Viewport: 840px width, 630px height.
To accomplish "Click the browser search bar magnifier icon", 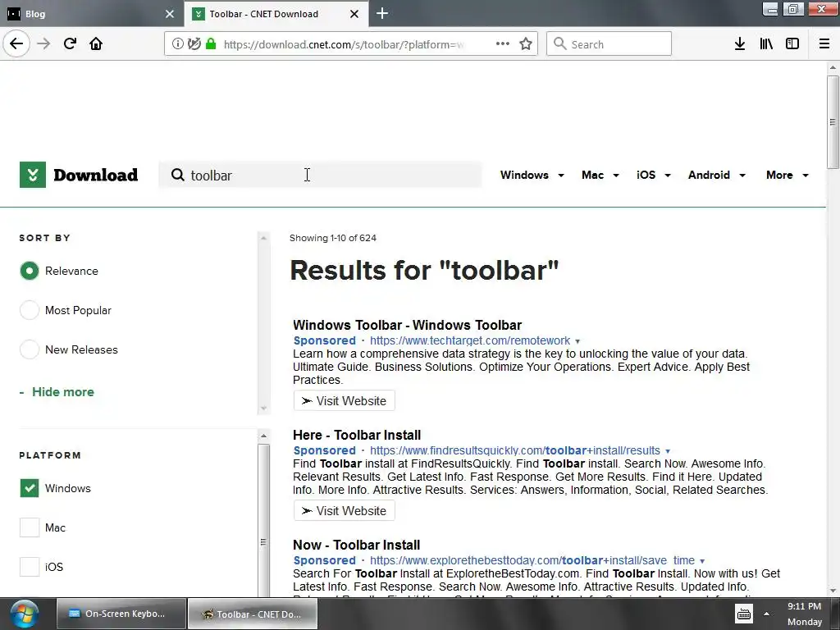I will pos(559,44).
